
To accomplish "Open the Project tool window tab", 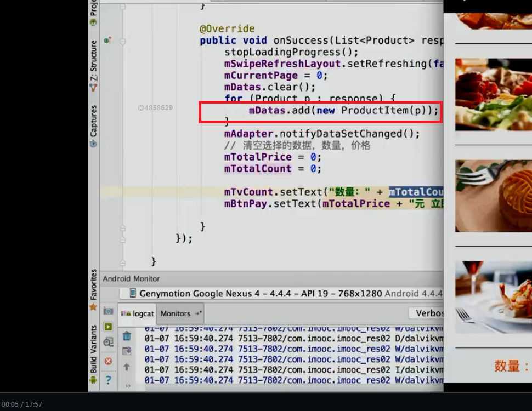I will (93, 13).
